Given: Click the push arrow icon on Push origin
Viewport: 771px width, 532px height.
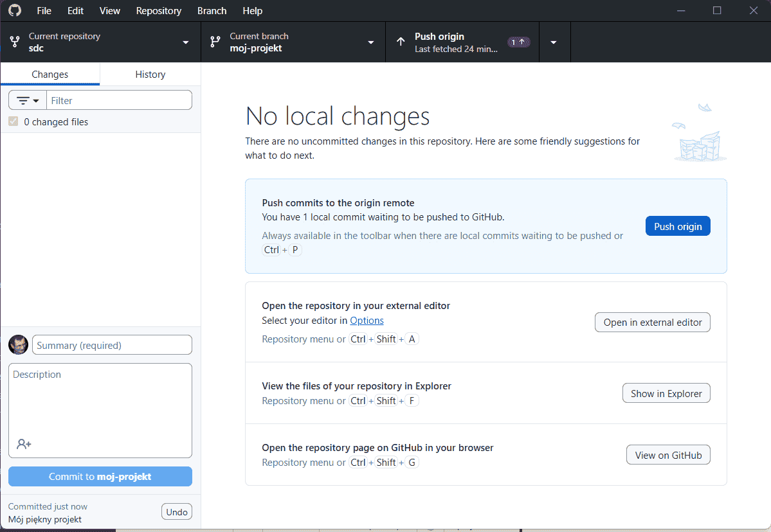Looking at the screenshot, I should tap(401, 41).
